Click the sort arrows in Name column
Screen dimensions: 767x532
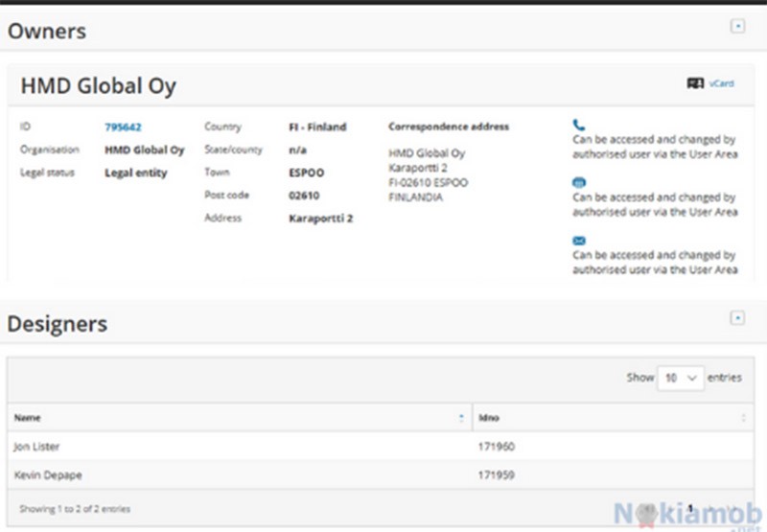coord(462,418)
